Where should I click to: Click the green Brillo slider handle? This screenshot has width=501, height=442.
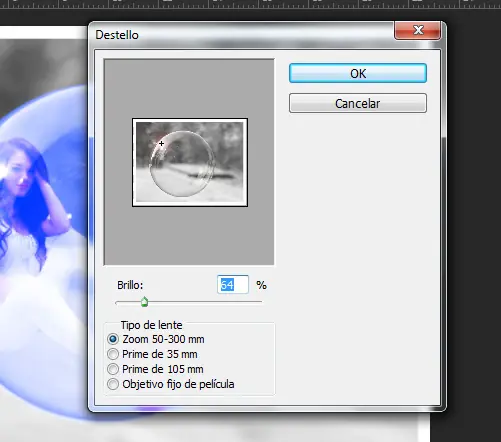(144, 302)
